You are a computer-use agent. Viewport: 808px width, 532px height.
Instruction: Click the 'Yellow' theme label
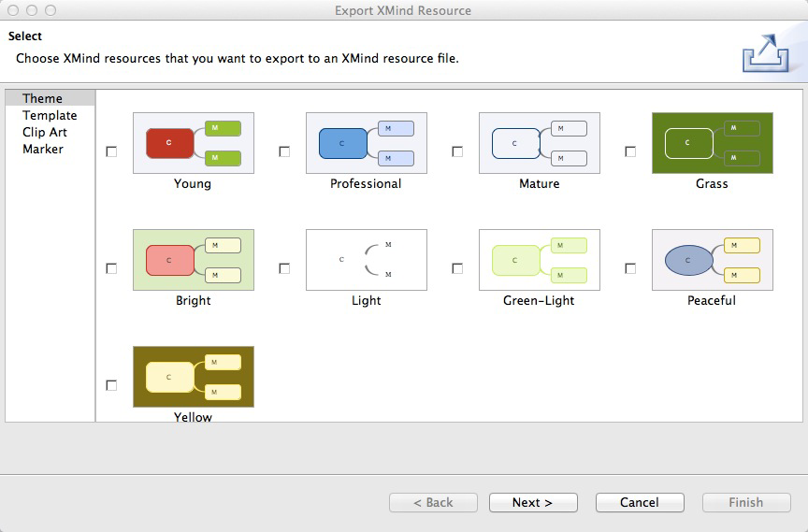(194, 417)
